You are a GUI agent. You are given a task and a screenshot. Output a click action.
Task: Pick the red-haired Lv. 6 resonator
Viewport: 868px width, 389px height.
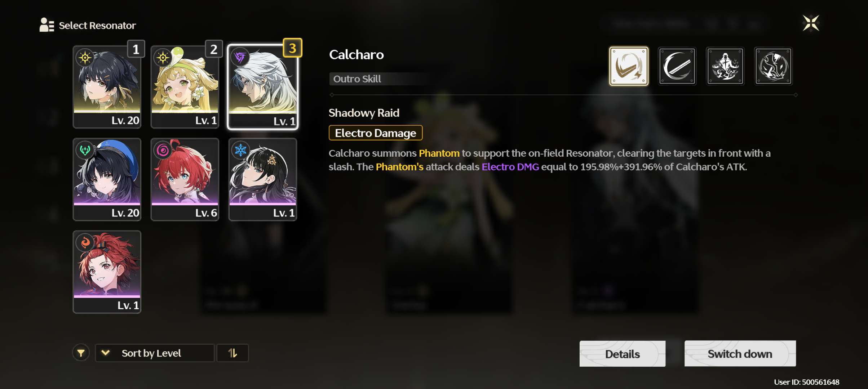pyautogui.click(x=185, y=179)
